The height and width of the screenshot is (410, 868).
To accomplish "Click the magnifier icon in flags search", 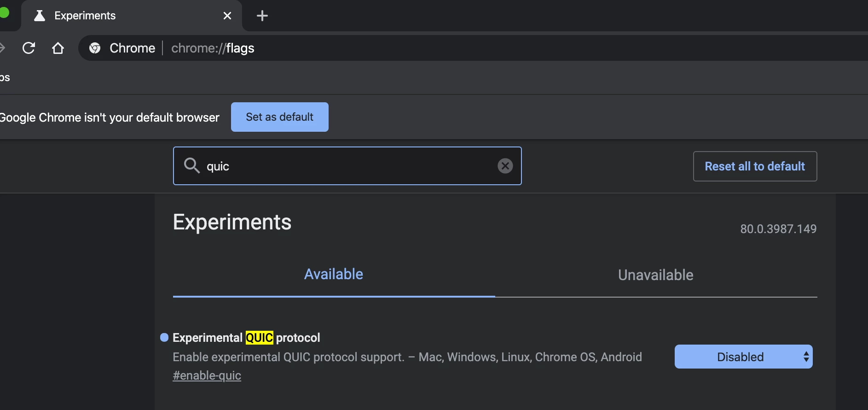I will tap(191, 165).
